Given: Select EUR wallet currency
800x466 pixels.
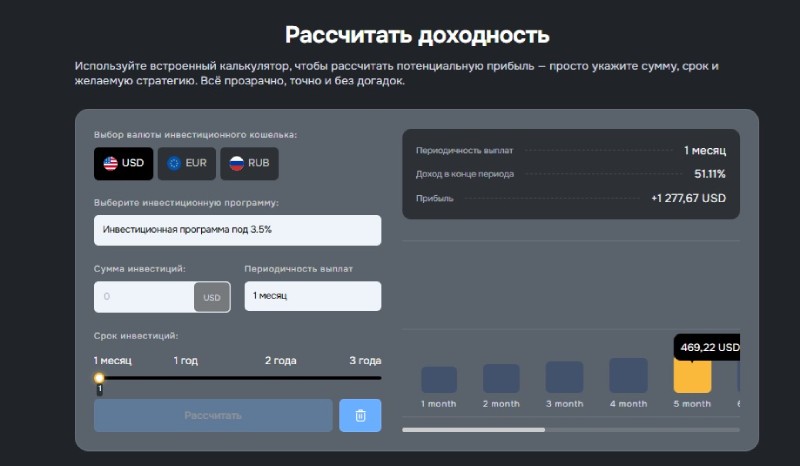Looking at the screenshot, I should tap(187, 163).
